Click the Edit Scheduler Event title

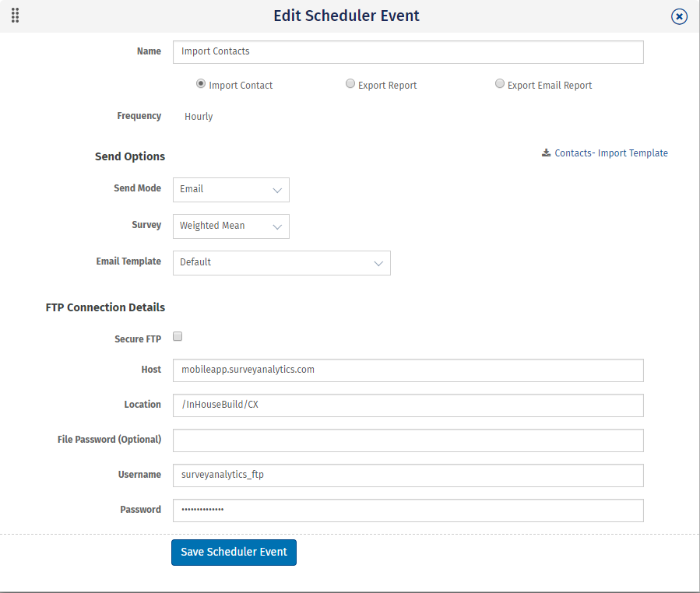click(346, 16)
